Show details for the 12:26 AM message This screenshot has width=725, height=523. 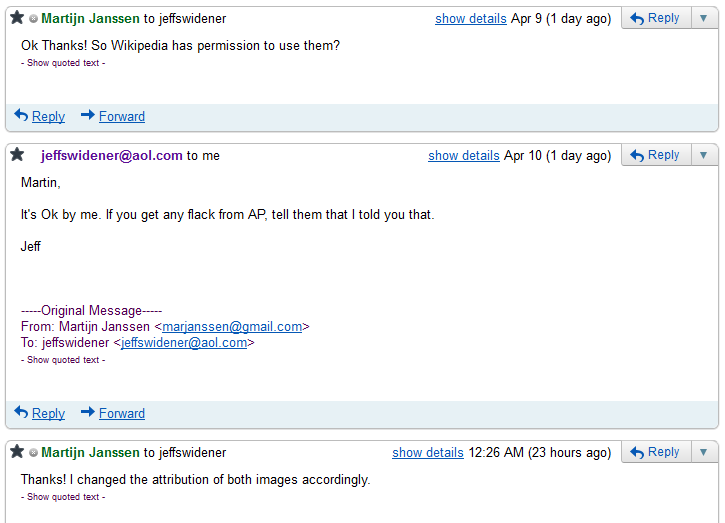coord(427,453)
